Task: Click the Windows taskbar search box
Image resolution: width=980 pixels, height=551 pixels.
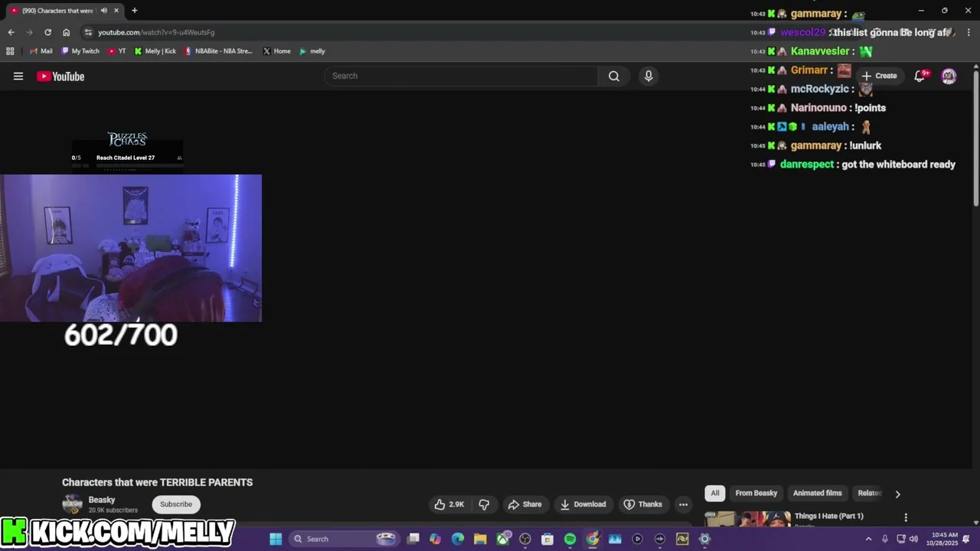Action: 345,539
